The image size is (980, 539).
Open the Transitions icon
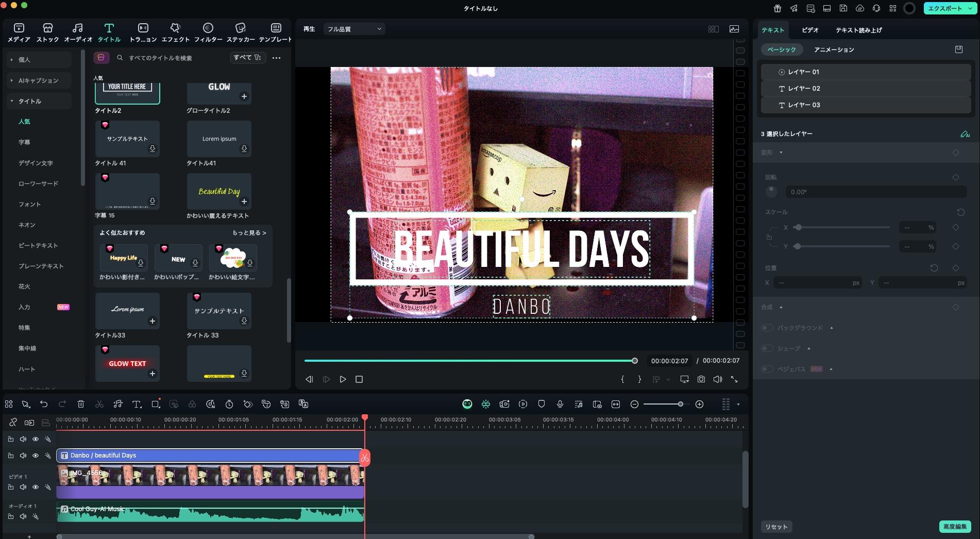[143, 28]
